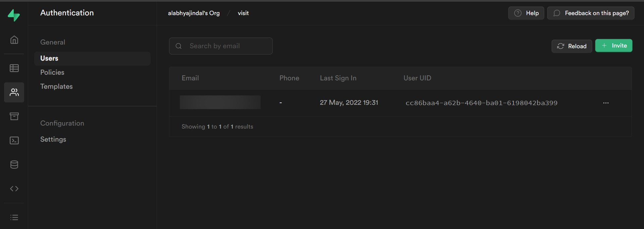Navigate to the visit project breadcrumb

click(x=243, y=13)
